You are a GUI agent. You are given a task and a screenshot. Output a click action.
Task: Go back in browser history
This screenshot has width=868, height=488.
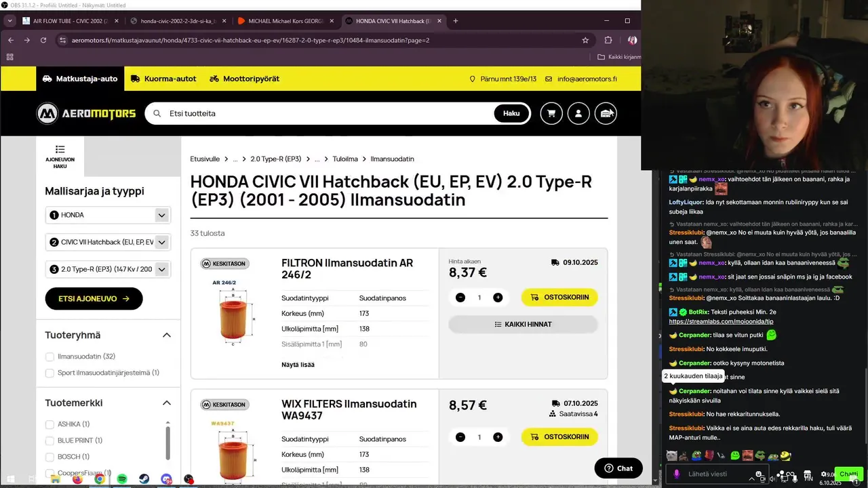[x=11, y=40]
